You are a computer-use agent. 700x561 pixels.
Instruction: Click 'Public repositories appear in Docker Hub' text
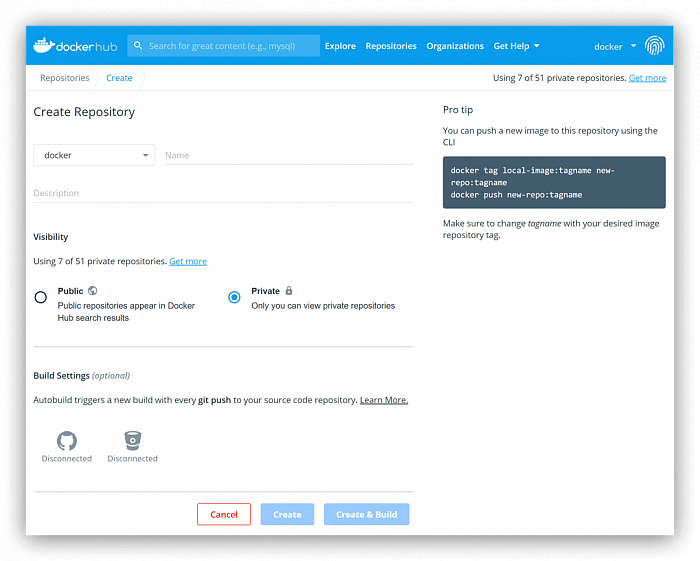click(126, 312)
